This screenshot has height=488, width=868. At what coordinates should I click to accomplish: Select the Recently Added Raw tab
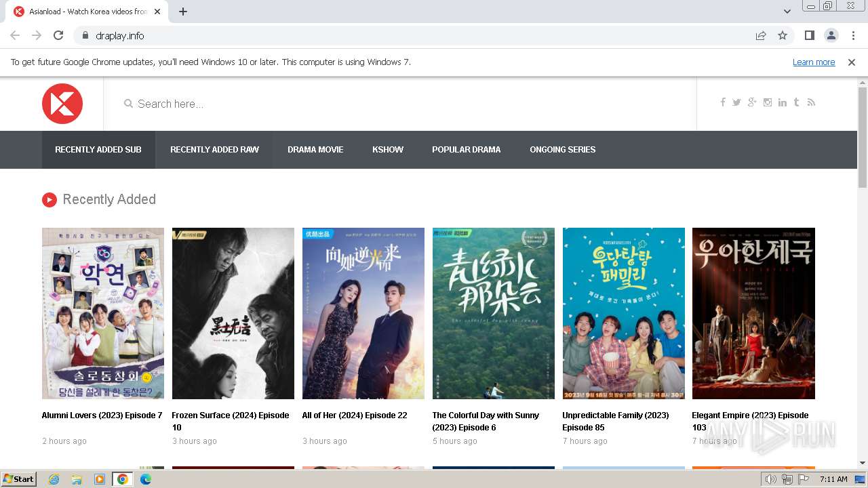[214, 150]
